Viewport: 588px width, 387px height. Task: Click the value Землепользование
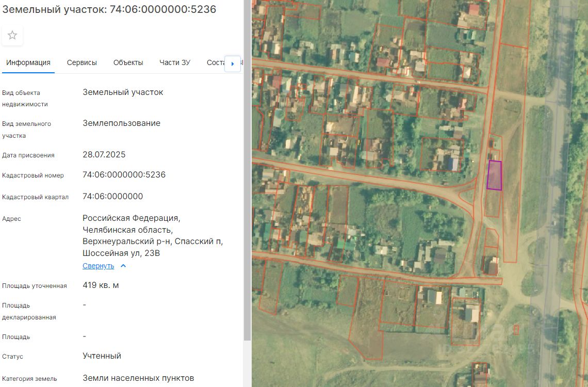click(122, 123)
